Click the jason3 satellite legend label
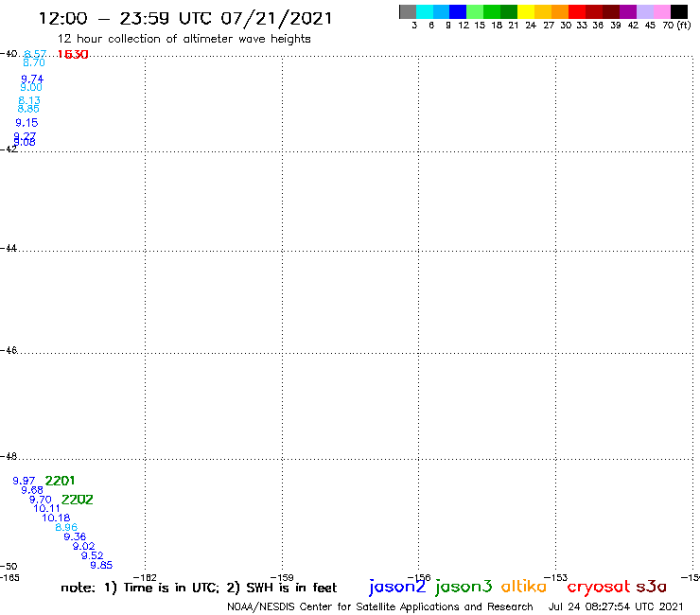This screenshot has height=615, width=700. (x=464, y=587)
